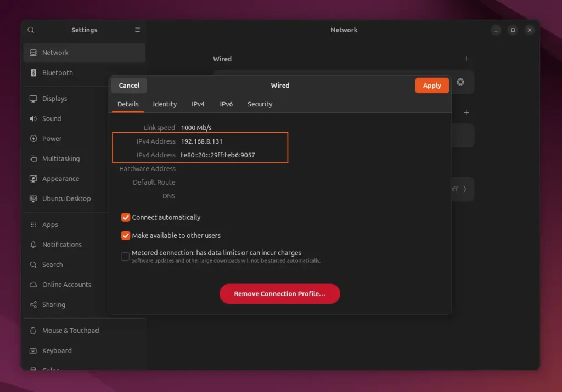Click the Power icon in sidebar
The height and width of the screenshot is (392, 562).
tap(33, 139)
